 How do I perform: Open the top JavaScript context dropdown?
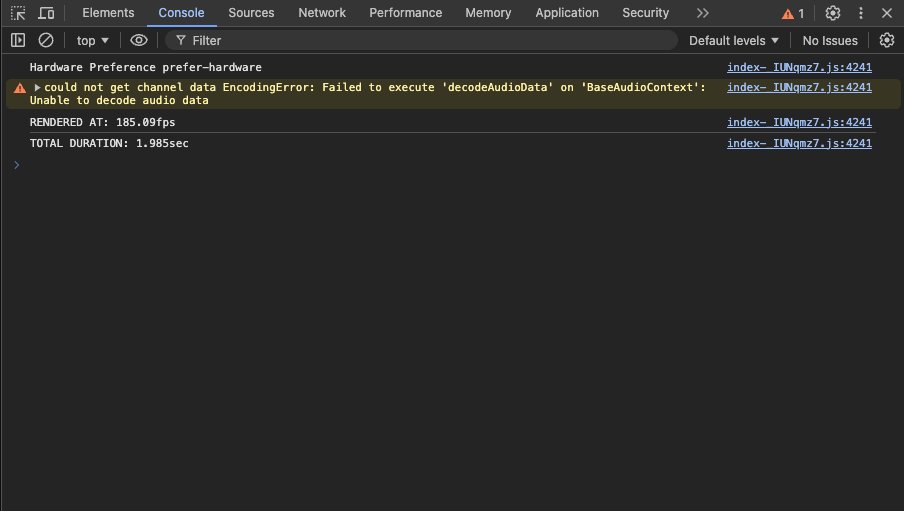pyautogui.click(x=92, y=40)
